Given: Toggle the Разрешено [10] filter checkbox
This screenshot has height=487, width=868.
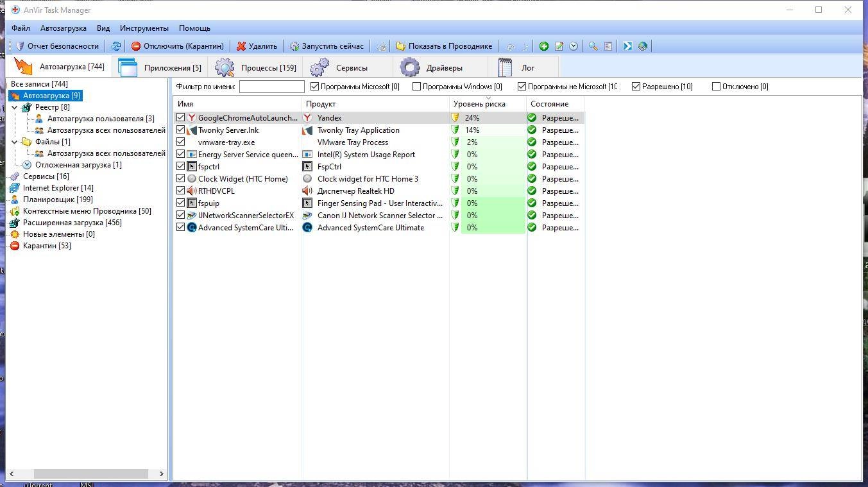Looking at the screenshot, I should [x=636, y=87].
